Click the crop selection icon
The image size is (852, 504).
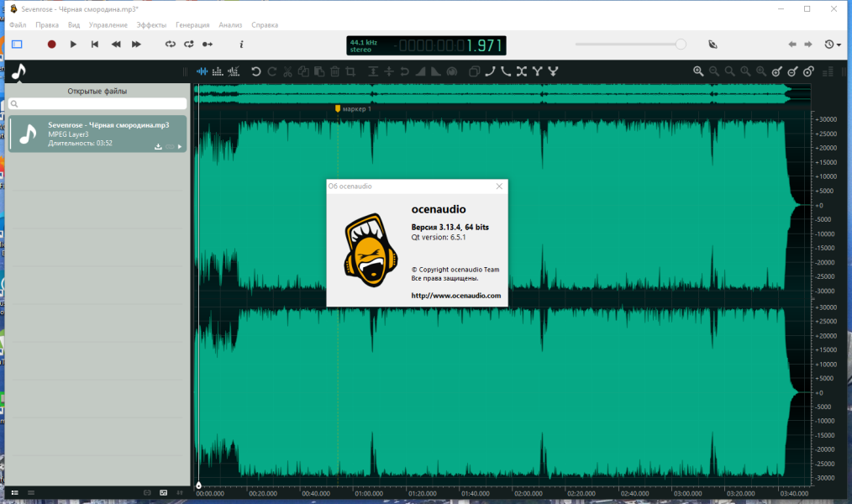350,71
